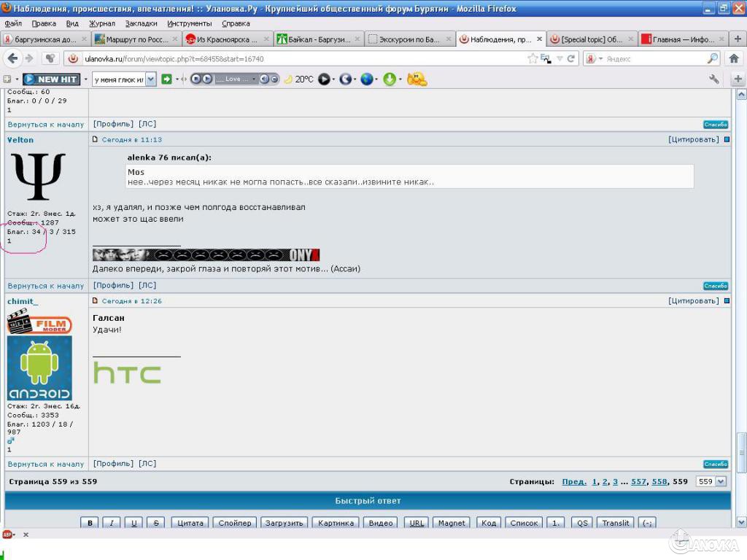The image size is (747, 560).
Task: Expand the toolbar search text dropdown
Action: point(151,79)
